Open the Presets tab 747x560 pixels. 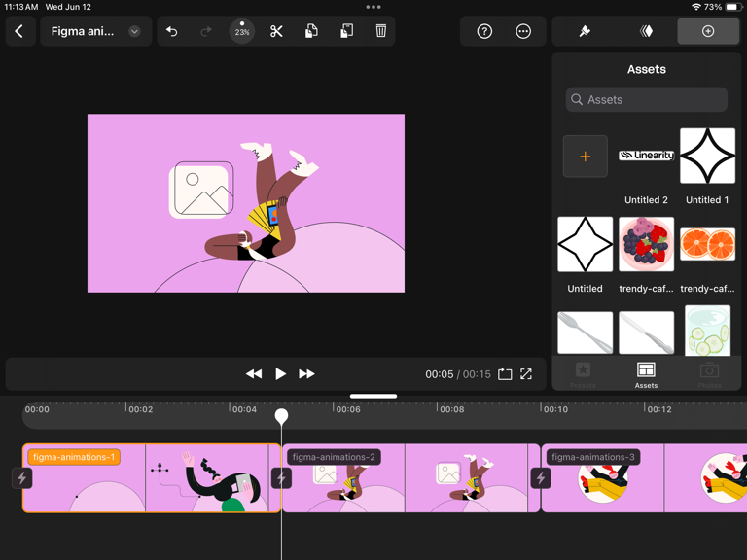[584, 375]
